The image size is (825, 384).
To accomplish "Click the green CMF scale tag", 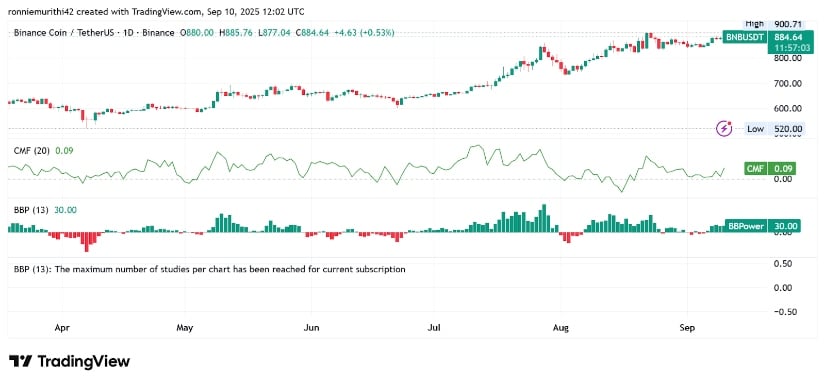I will 756,169.
